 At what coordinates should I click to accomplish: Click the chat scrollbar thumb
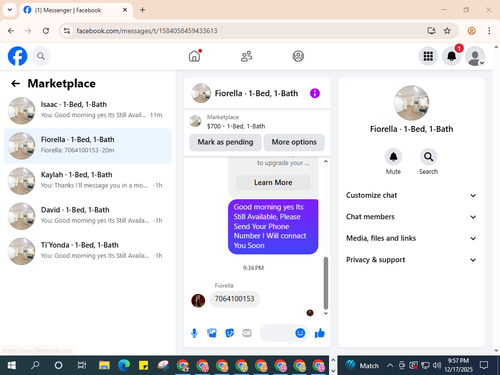[326, 283]
